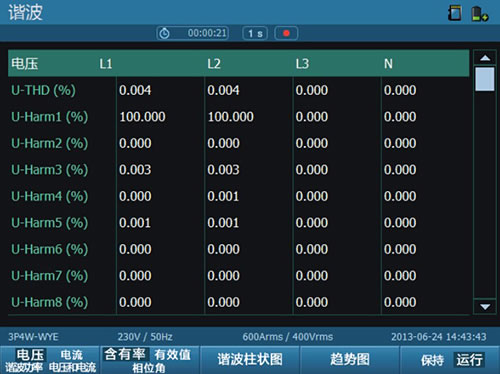
Task: Click the scroll-down arrow of the table
Action: [x=485, y=306]
